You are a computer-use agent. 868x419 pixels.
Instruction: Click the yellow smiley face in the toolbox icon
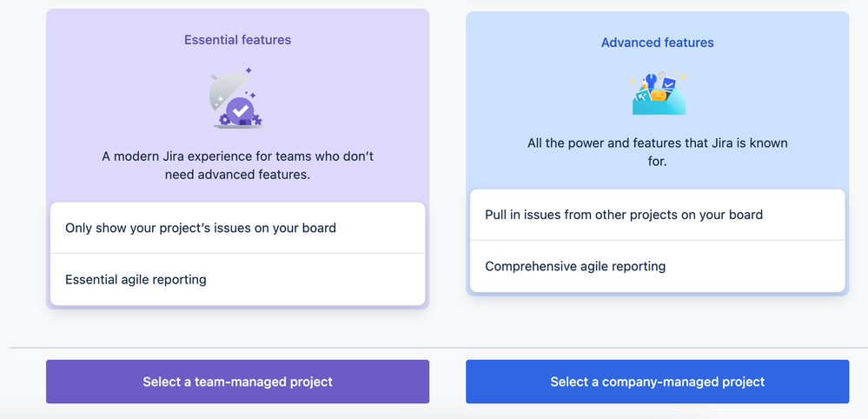tap(659, 96)
